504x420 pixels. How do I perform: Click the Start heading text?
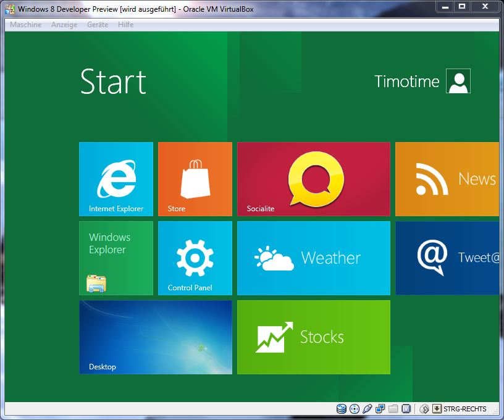pyautogui.click(x=113, y=82)
